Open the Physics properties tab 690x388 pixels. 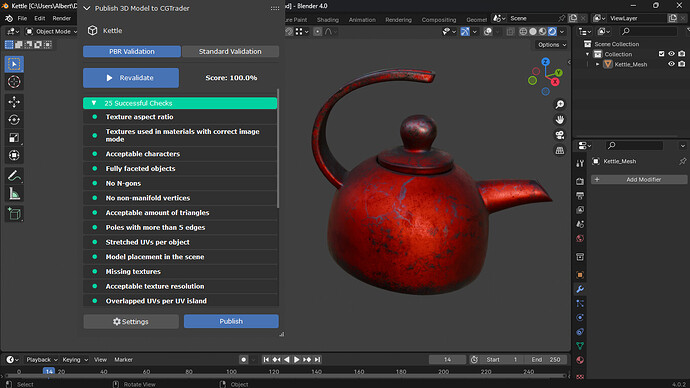pyautogui.click(x=580, y=318)
